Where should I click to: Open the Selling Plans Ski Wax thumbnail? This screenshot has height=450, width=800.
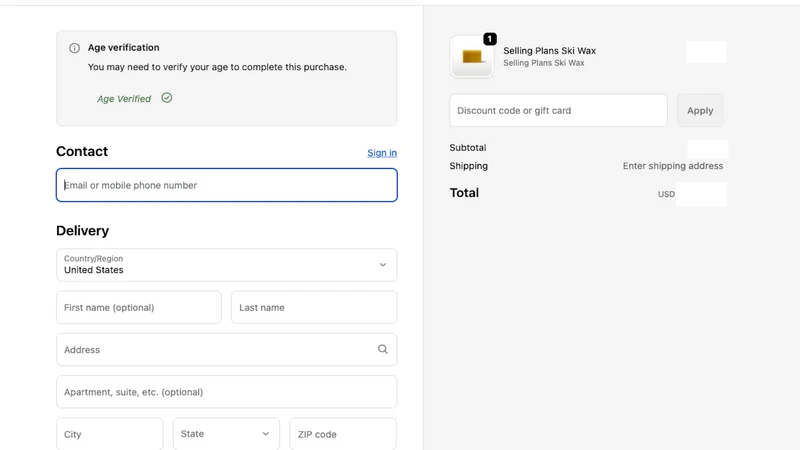471,57
